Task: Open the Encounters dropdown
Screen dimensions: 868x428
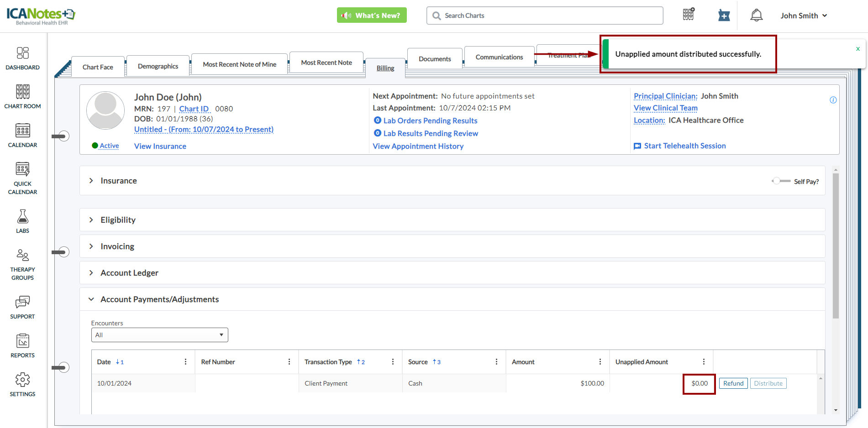Action: tap(159, 335)
